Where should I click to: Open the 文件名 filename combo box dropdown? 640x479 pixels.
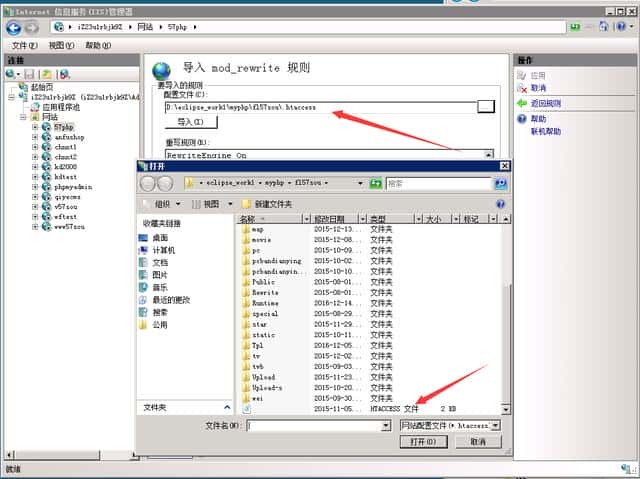[x=385, y=426]
